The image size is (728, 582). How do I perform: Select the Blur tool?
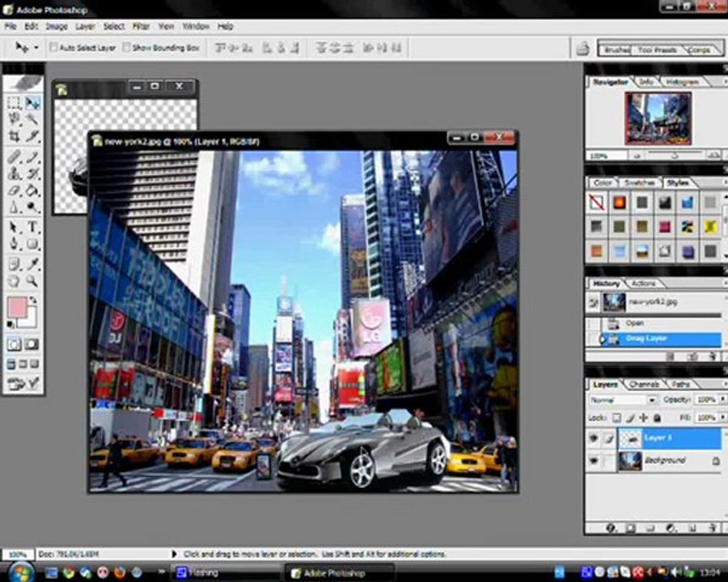[x=14, y=207]
